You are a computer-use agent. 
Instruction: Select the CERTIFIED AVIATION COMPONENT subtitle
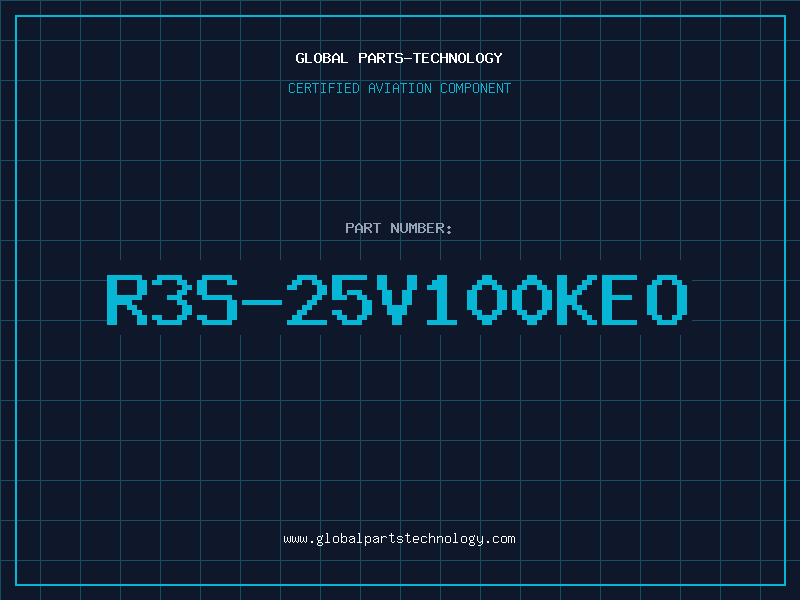pyautogui.click(x=399, y=88)
